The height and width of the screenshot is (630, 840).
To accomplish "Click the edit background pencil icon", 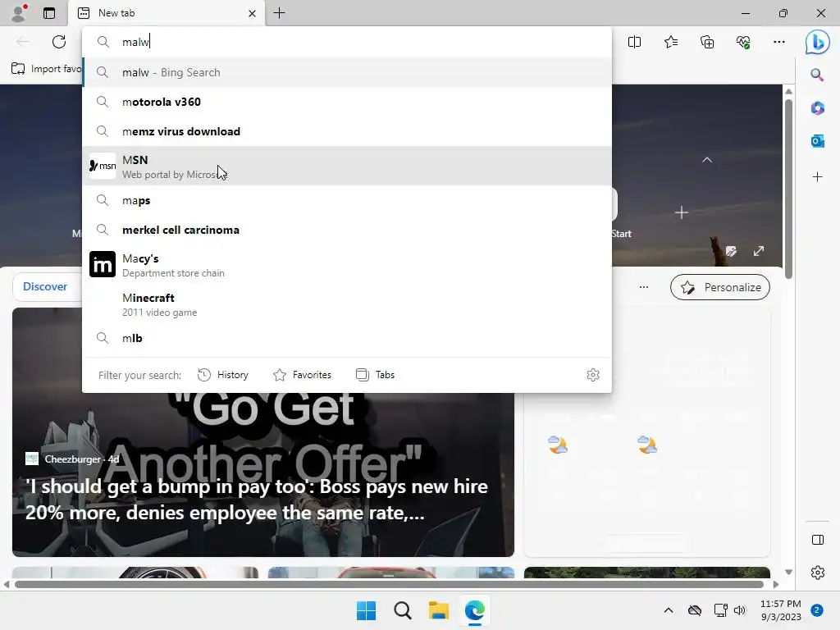I will [x=731, y=251].
